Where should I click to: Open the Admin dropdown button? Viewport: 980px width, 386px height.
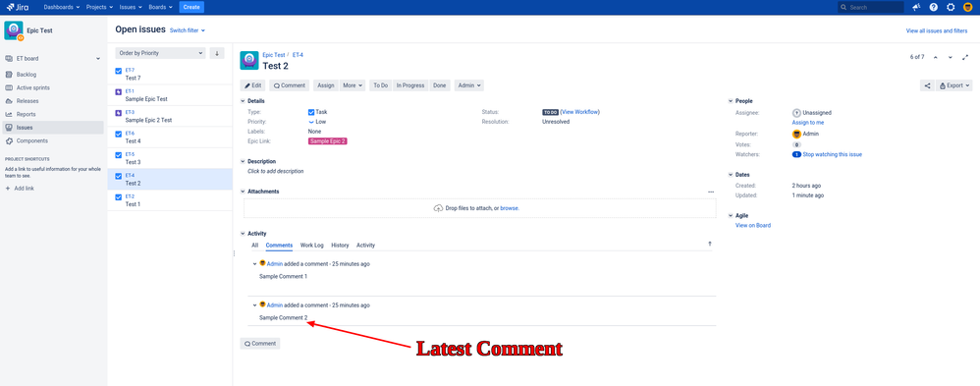(x=468, y=85)
